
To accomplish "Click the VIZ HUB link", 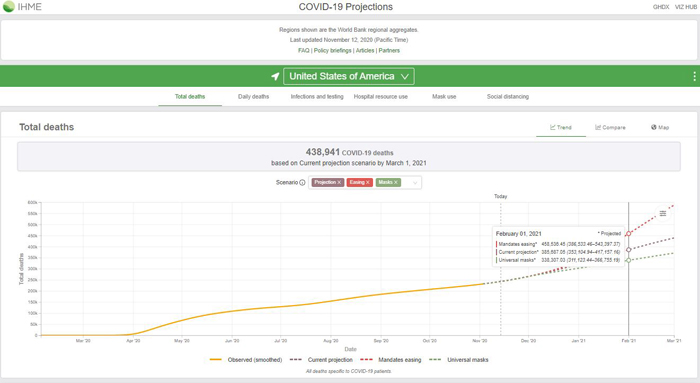I will (686, 7).
